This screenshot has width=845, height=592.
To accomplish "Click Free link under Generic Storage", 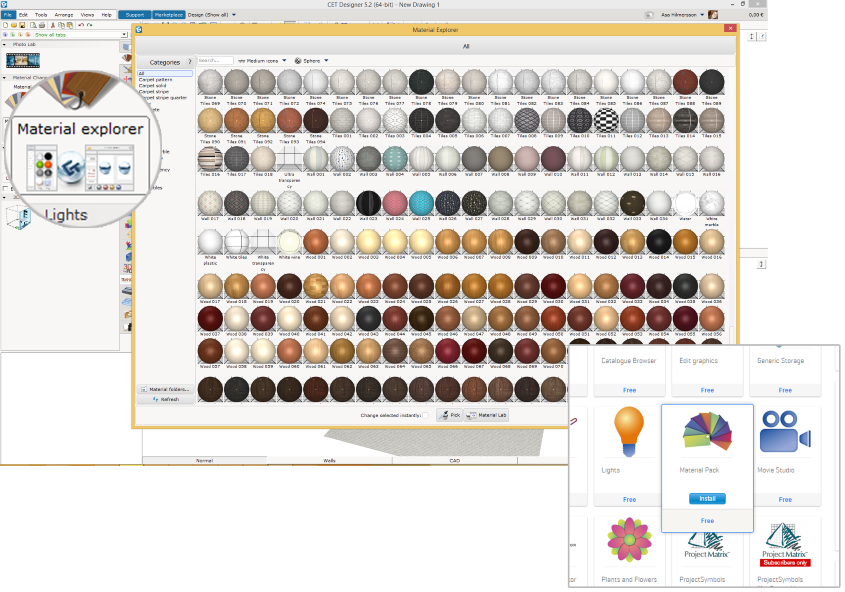I will tap(785, 390).
